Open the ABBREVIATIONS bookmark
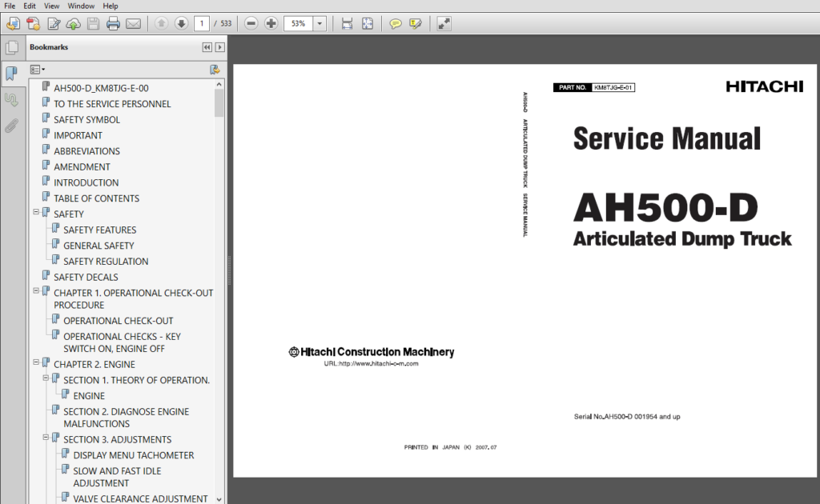820x504 pixels. 86,151
